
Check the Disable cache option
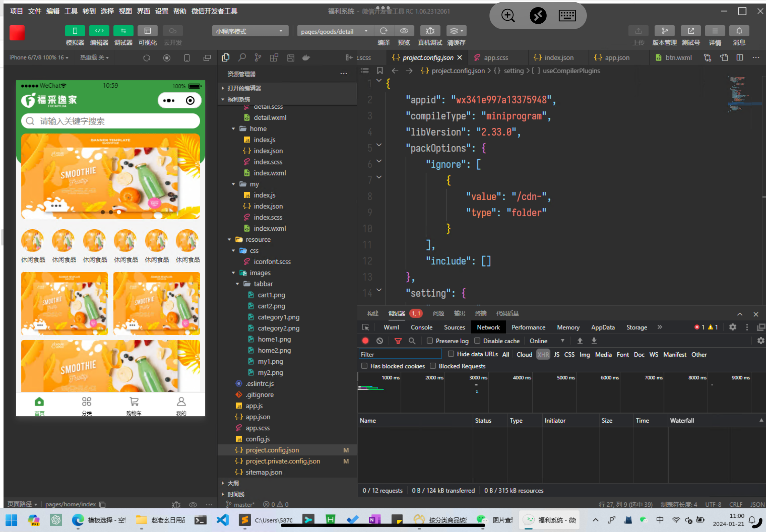click(x=477, y=341)
